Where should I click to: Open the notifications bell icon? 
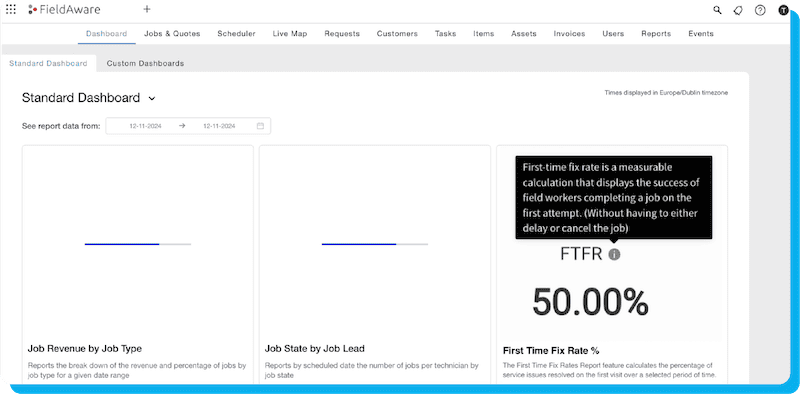pos(738,10)
